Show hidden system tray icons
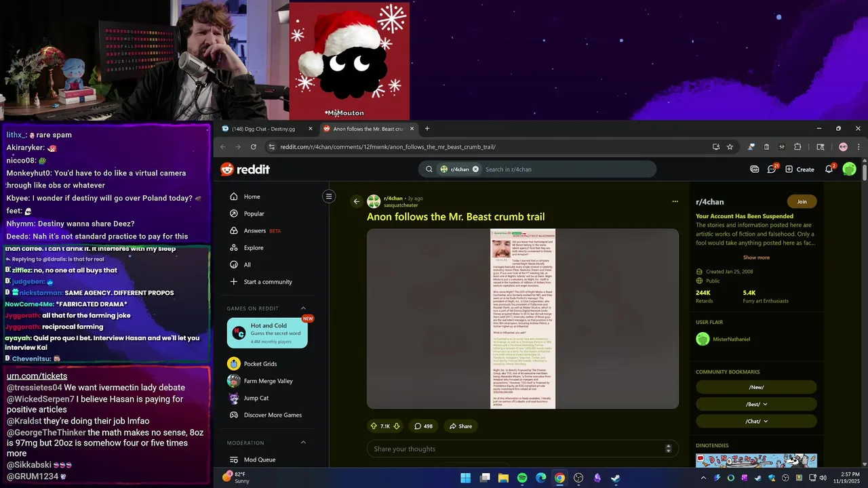Image resolution: width=868 pixels, height=488 pixels. (705, 478)
